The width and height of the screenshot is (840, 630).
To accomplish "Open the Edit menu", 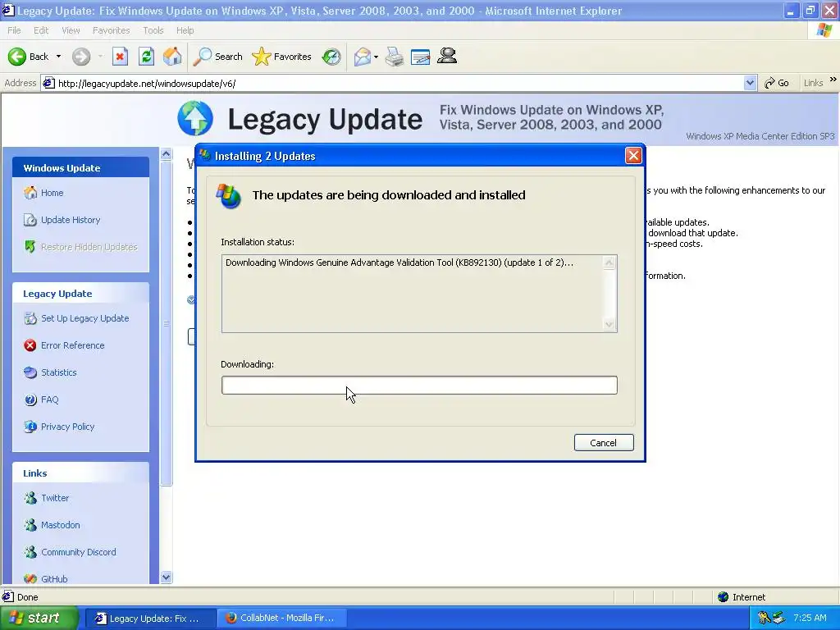I will click(41, 30).
